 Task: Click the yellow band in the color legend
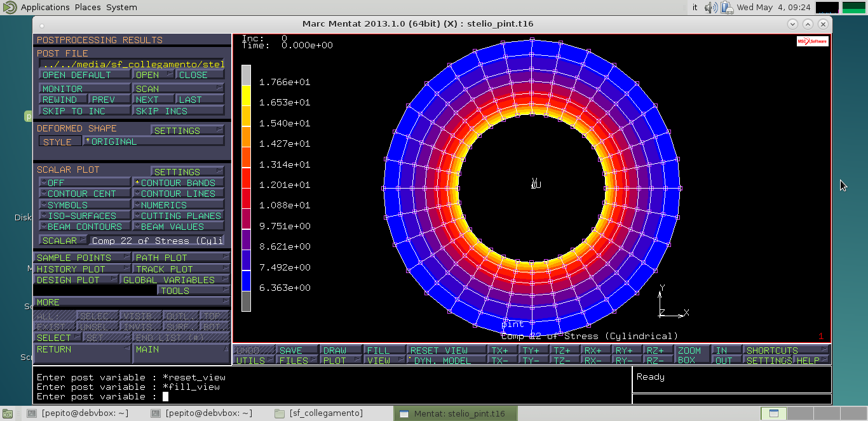coord(247,95)
